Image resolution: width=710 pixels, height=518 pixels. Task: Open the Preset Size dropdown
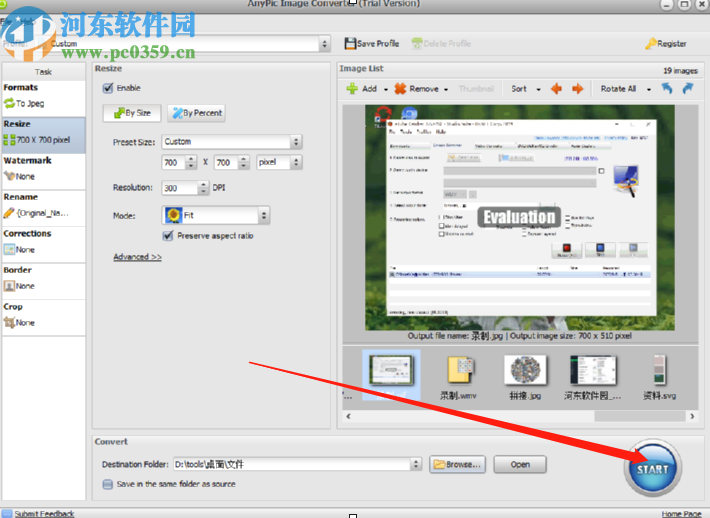[296, 142]
